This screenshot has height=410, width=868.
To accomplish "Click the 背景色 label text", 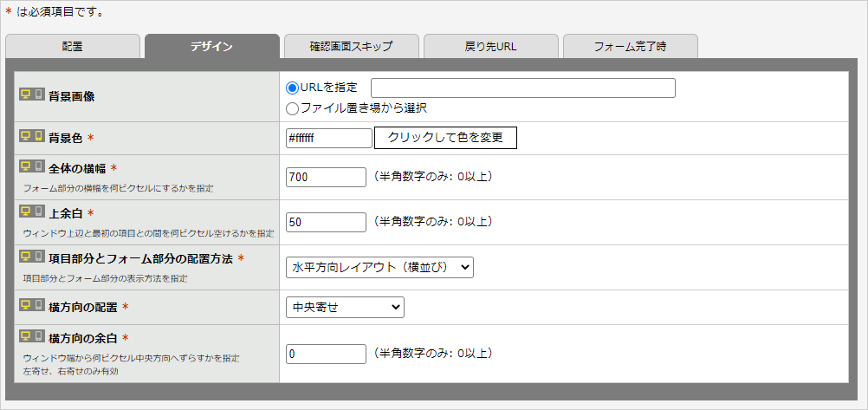I will pos(66,139).
